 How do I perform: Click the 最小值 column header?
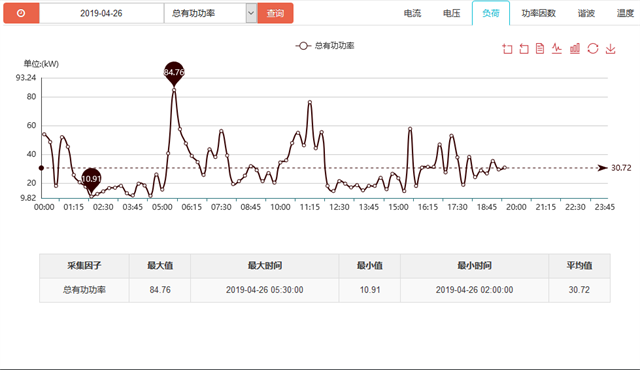(x=370, y=266)
